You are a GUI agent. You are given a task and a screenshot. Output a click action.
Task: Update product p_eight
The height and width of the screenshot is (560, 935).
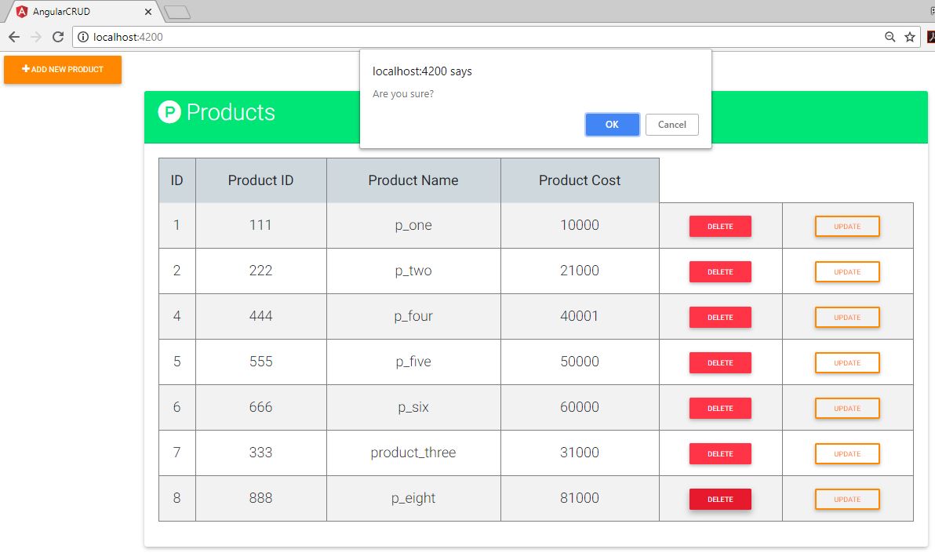tap(847, 499)
